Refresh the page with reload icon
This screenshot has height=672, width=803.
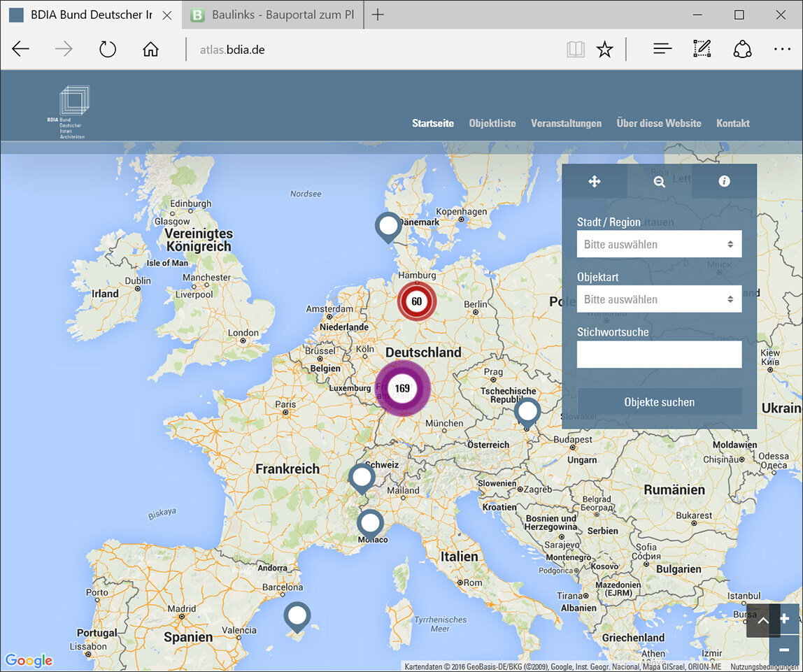click(108, 49)
